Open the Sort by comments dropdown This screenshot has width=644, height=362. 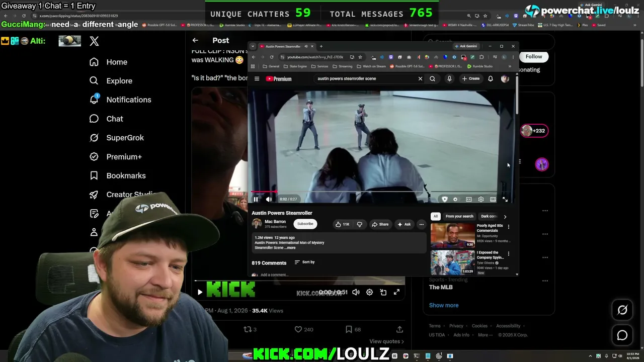tap(305, 262)
